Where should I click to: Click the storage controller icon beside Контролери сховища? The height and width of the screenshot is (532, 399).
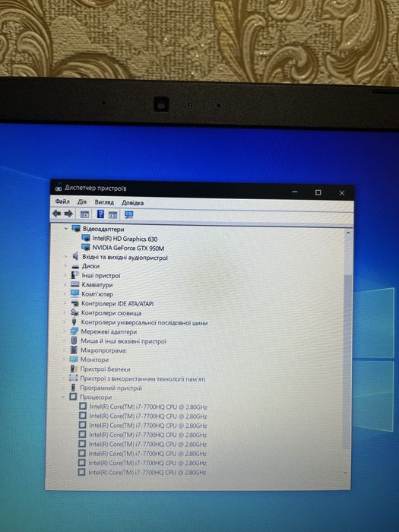click(74, 312)
